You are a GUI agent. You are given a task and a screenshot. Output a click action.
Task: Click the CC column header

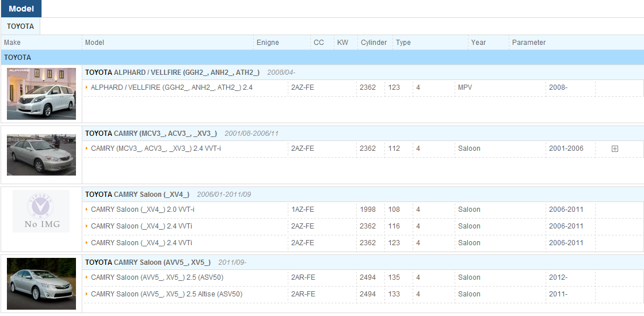[319, 43]
